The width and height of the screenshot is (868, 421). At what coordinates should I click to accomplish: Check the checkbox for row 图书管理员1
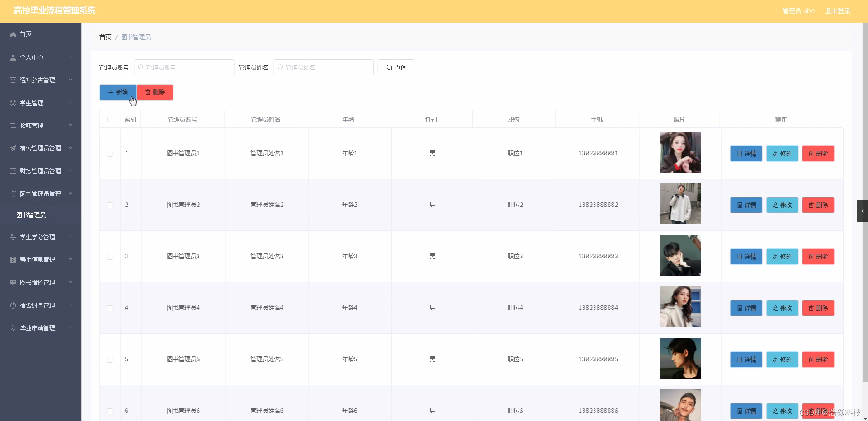109,154
